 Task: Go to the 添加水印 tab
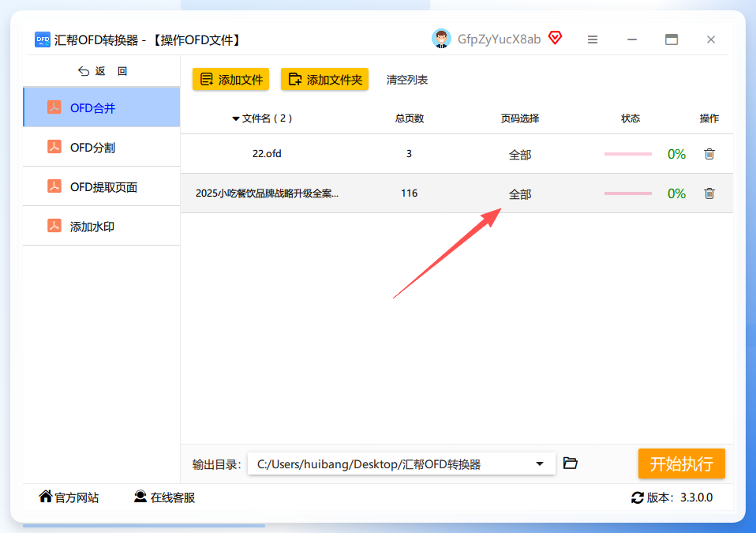(102, 226)
